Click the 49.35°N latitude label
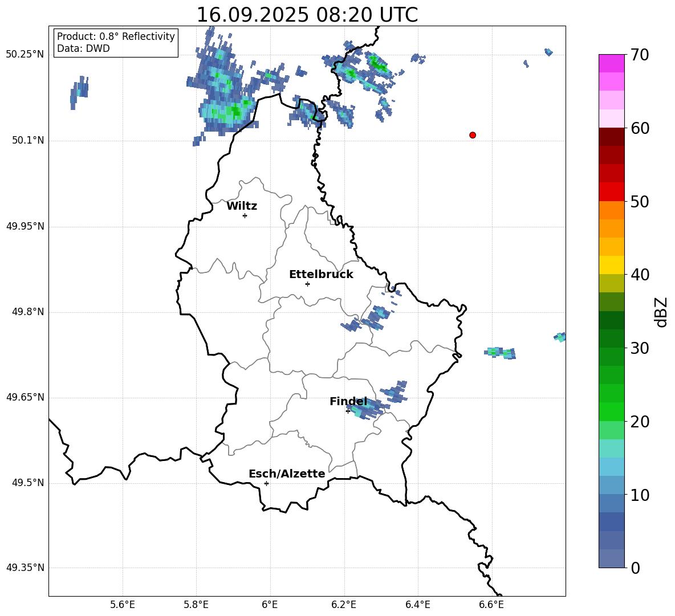This screenshot has height=616, width=675. (25, 568)
